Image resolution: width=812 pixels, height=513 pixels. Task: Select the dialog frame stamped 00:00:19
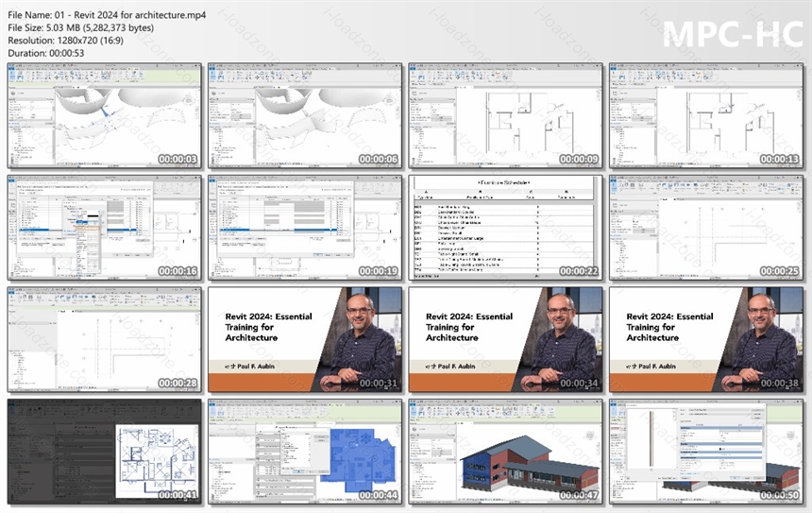[305, 228]
